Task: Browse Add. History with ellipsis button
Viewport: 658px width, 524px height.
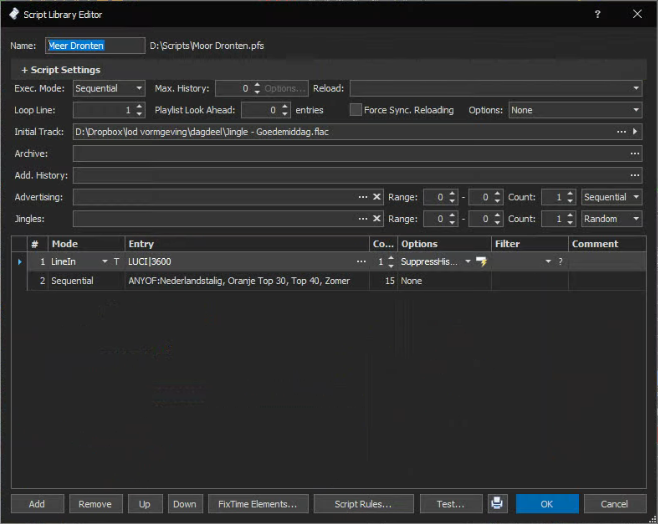Action: tap(635, 175)
